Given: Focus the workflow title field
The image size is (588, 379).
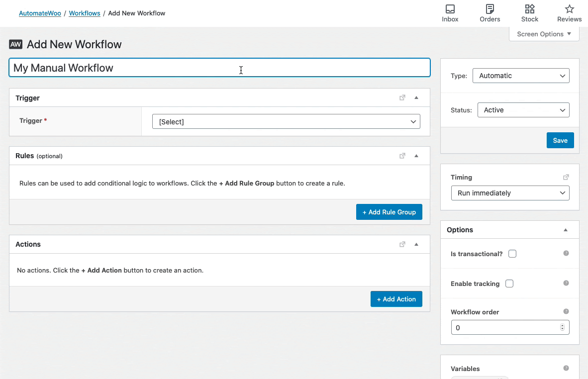Looking at the screenshot, I should pos(219,68).
